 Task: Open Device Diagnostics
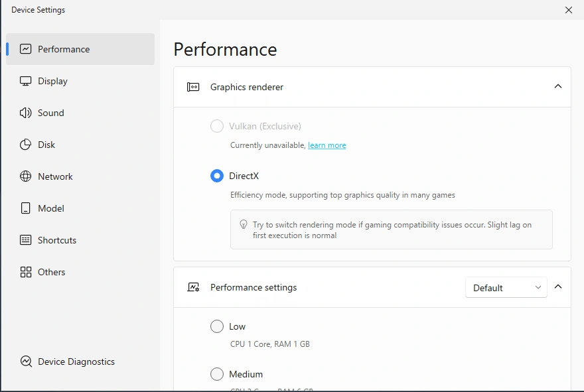pos(76,361)
